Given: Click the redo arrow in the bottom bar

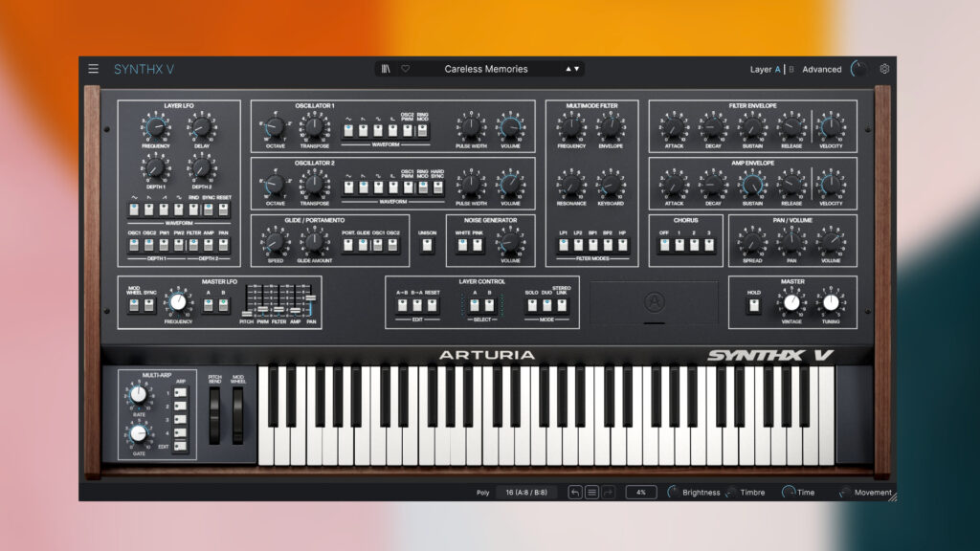Looking at the screenshot, I should point(607,492).
